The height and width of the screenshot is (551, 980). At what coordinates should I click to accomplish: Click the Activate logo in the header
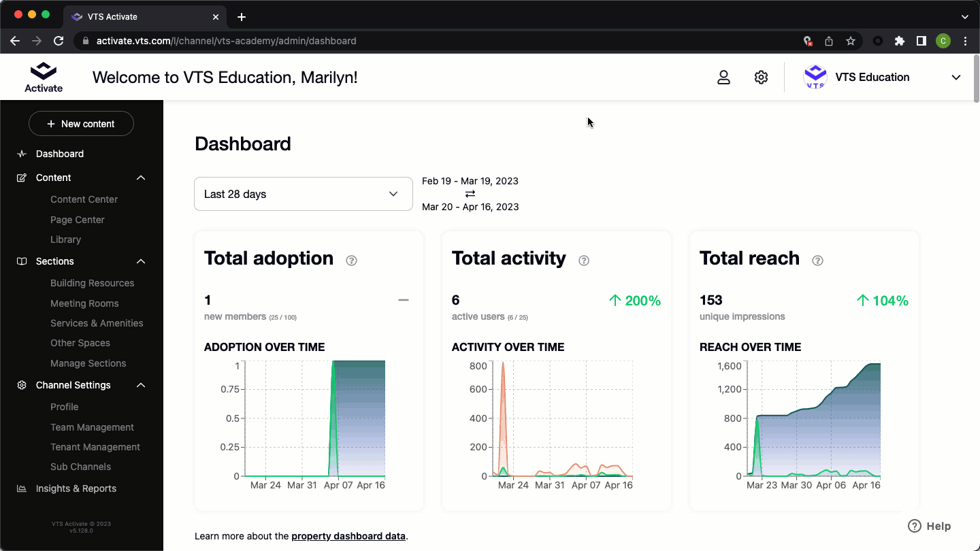(44, 77)
